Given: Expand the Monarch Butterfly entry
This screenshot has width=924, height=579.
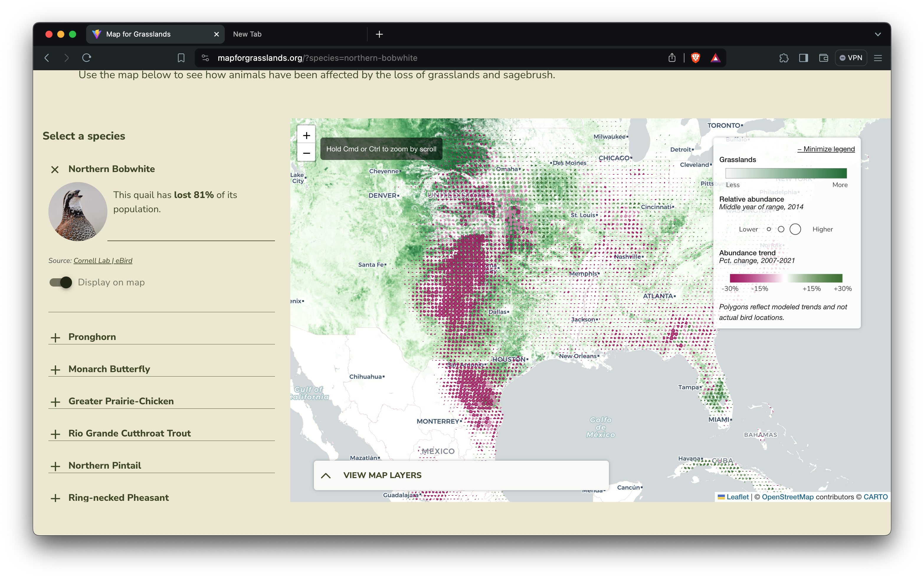Looking at the screenshot, I should pos(56,369).
